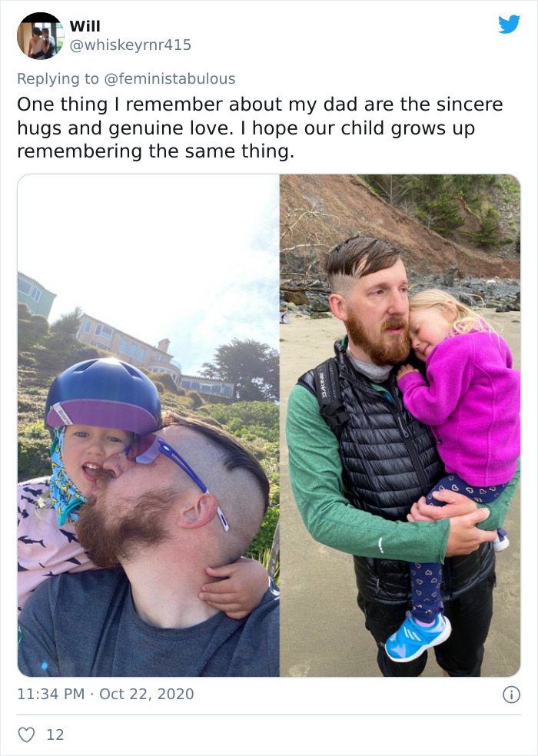The image size is (538, 756).
Task: Click the child's blue sneaker
Action: (418, 636)
